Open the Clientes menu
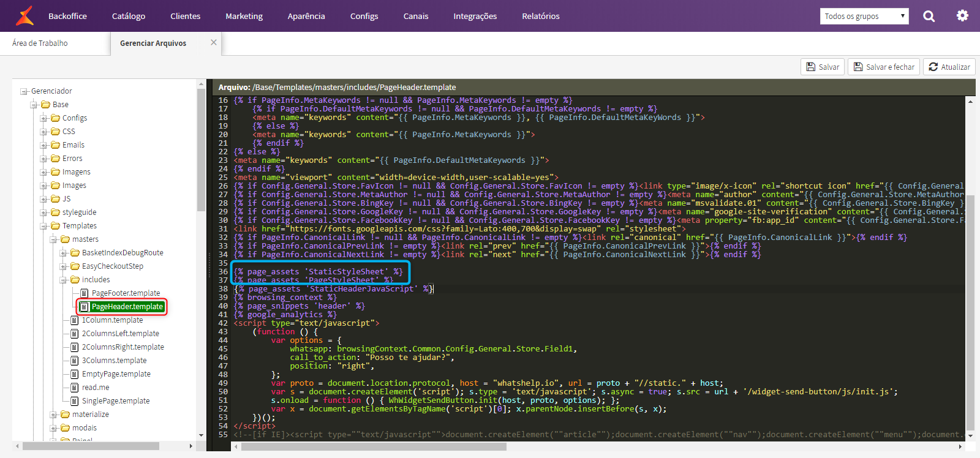The image size is (980, 458). 186,16
